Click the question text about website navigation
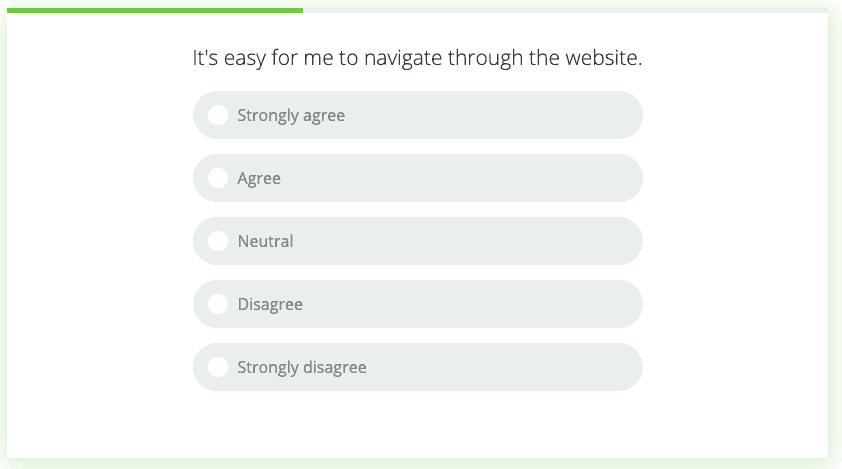 (417, 58)
